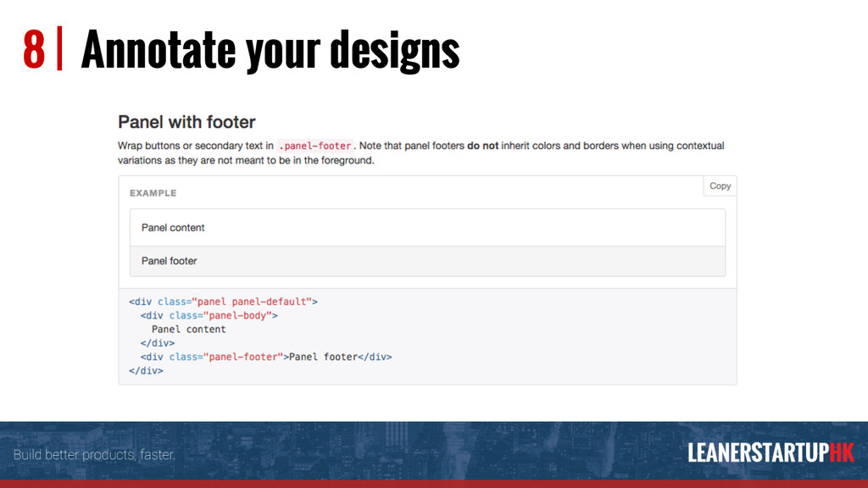Click the red number 8 in title
Image resolution: width=868 pixels, height=488 pixels.
(34, 50)
